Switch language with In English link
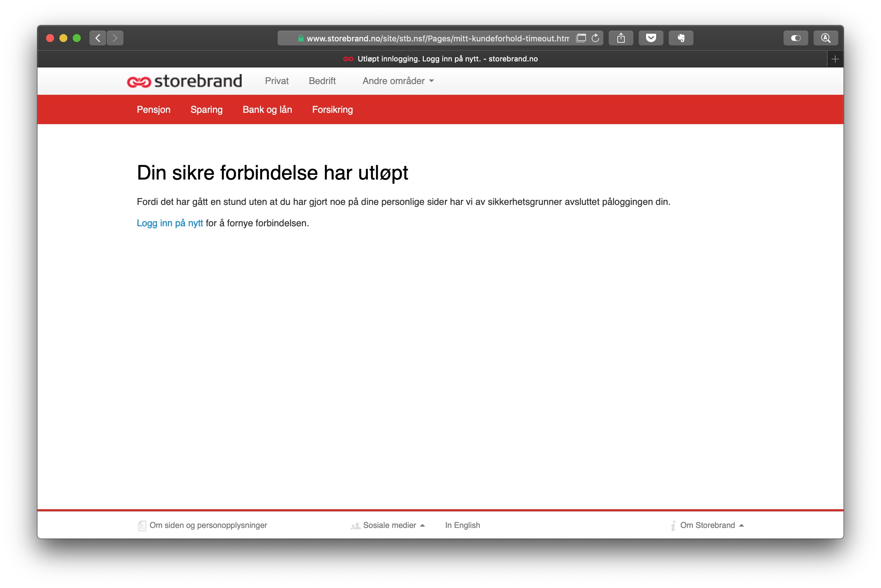 point(462,525)
